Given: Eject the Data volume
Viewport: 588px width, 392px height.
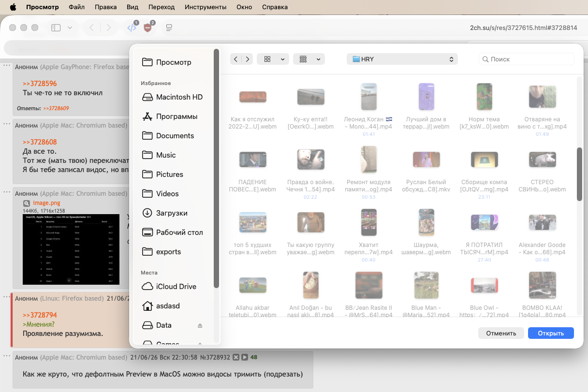Looking at the screenshot, I should coord(200,325).
